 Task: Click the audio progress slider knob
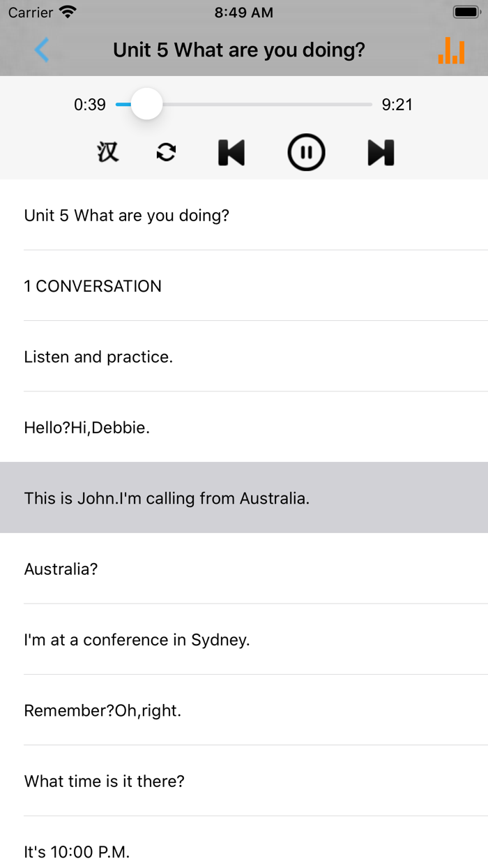(146, 105)
